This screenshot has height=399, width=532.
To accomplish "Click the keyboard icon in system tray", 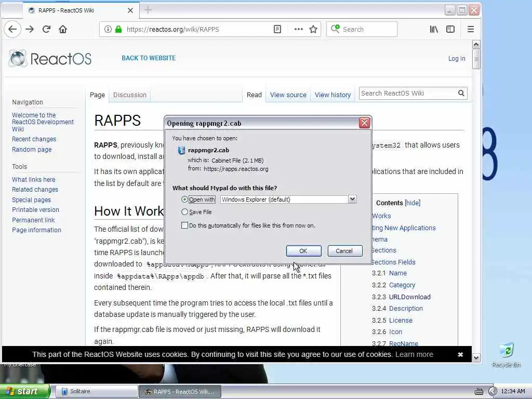I will click(478, 392).
